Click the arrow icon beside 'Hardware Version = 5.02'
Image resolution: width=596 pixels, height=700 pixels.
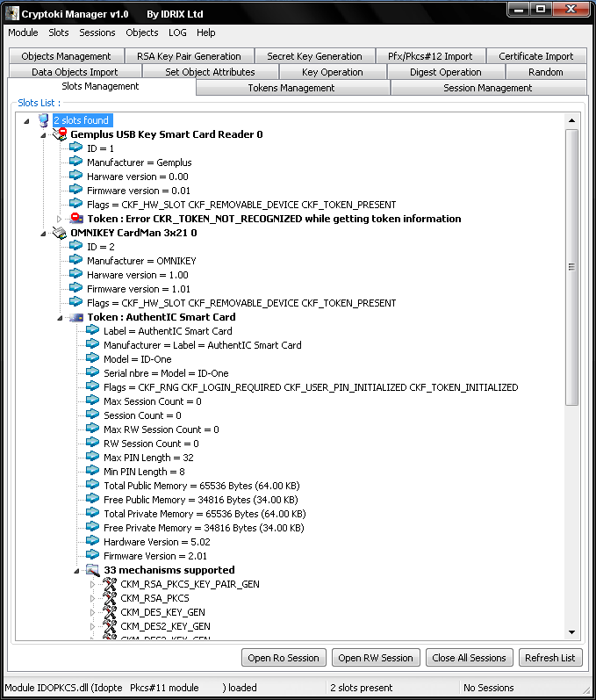pyautogui.click(x=92, y=541)
